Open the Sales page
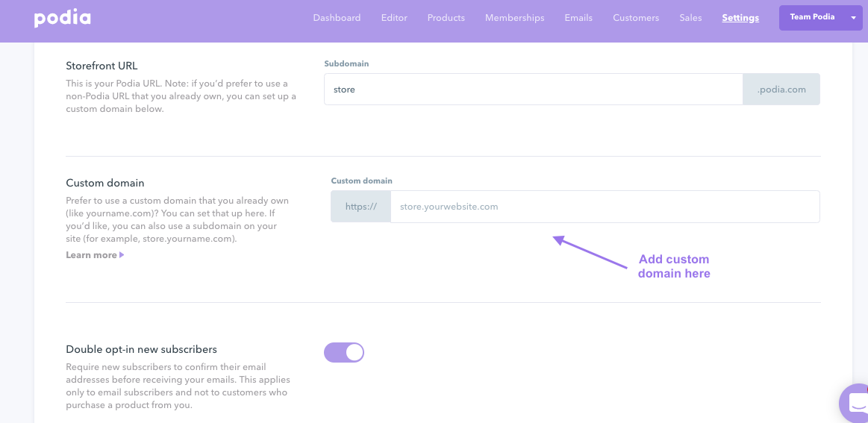The height and width of the screenshot is (423, 868). tap(690, 18)
